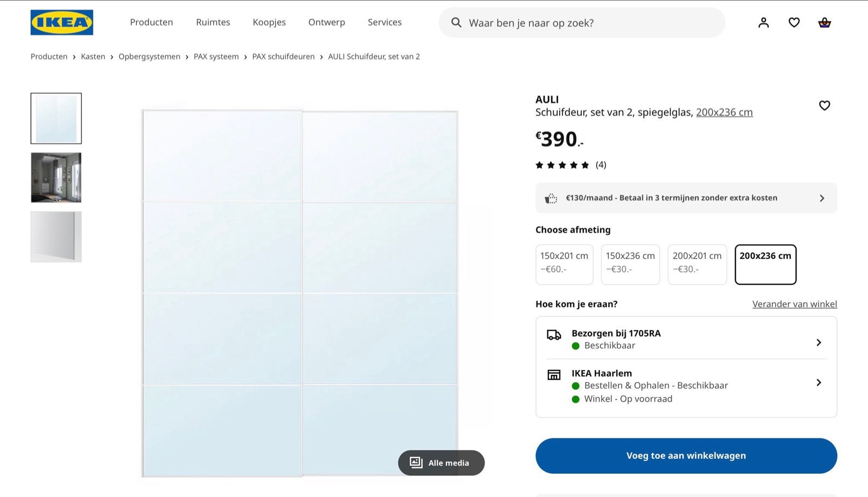Select the first mirror door thumbnail

tap(56, 118)
